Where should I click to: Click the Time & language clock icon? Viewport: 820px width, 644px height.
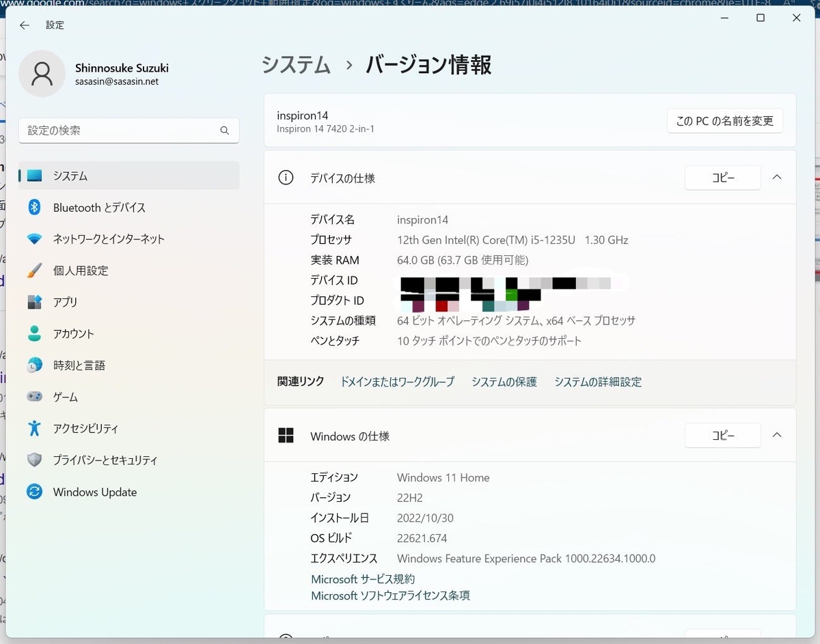click(35, 365)
